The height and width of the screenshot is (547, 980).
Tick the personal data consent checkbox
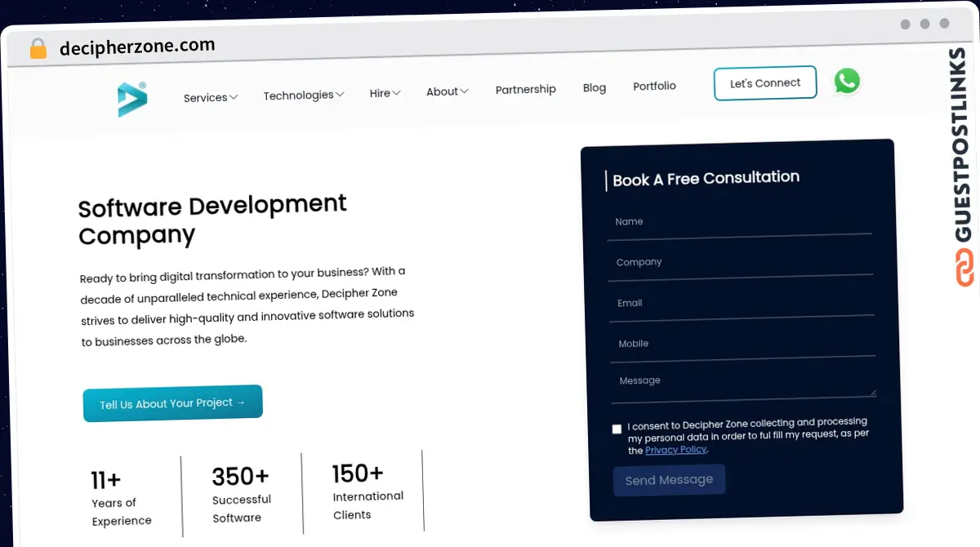pos(617,429)
